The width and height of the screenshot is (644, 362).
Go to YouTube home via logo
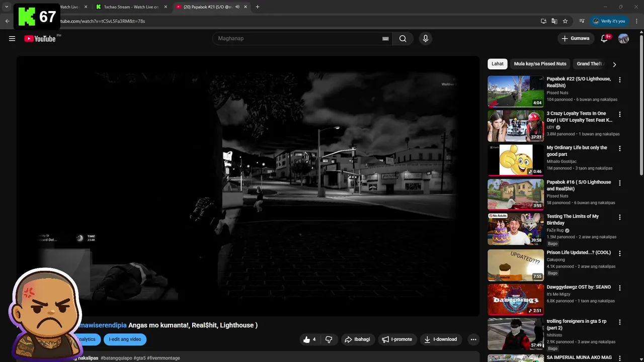pyautogui.click(x=40, y=39)
